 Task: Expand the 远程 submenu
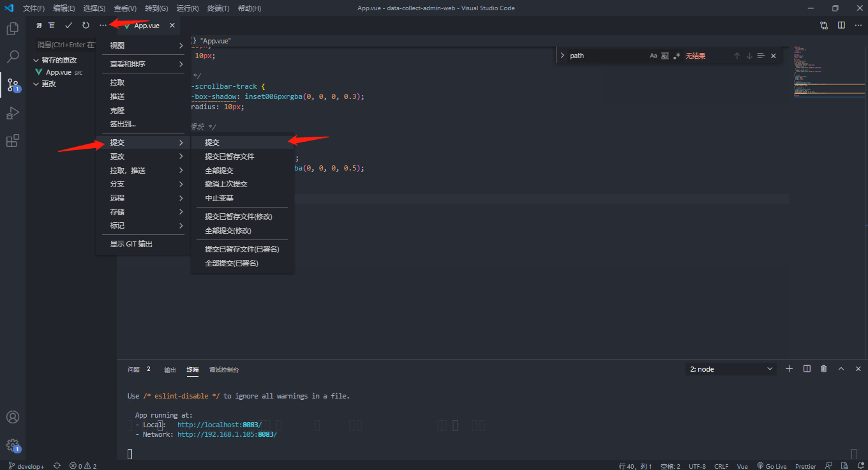[x=143, y=198]
